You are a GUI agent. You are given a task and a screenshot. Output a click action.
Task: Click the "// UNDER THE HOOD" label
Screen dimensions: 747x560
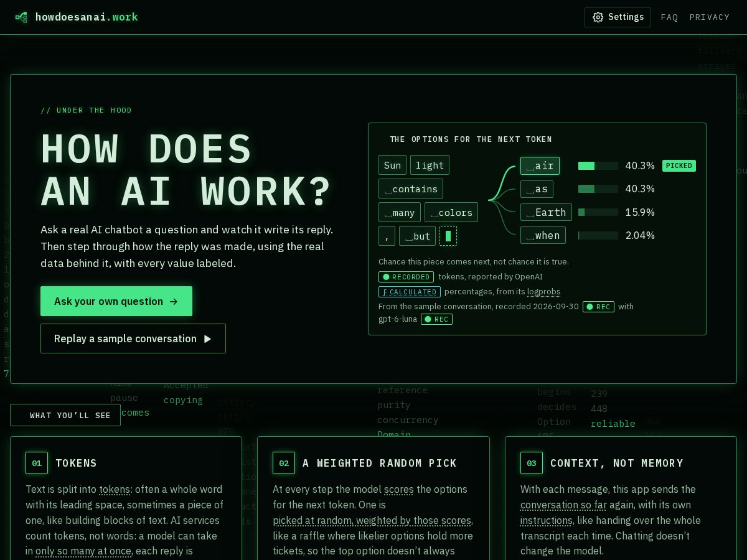click(87, 110)
